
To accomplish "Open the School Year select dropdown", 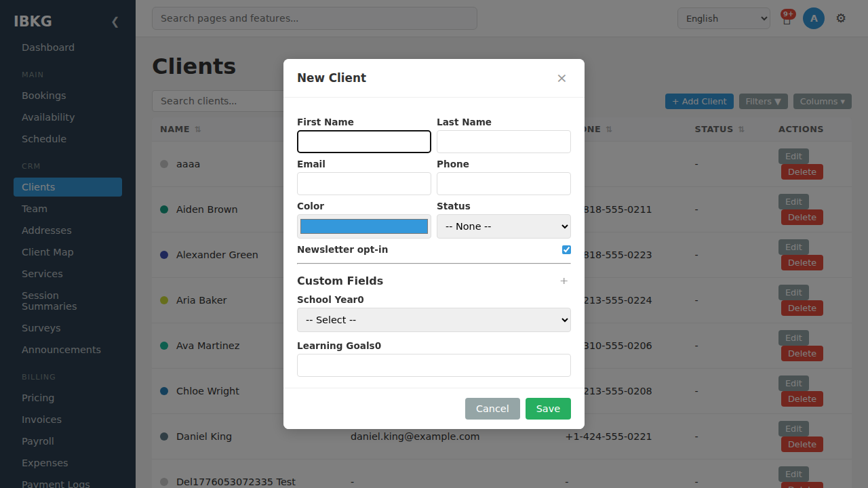I will (434, 320).
